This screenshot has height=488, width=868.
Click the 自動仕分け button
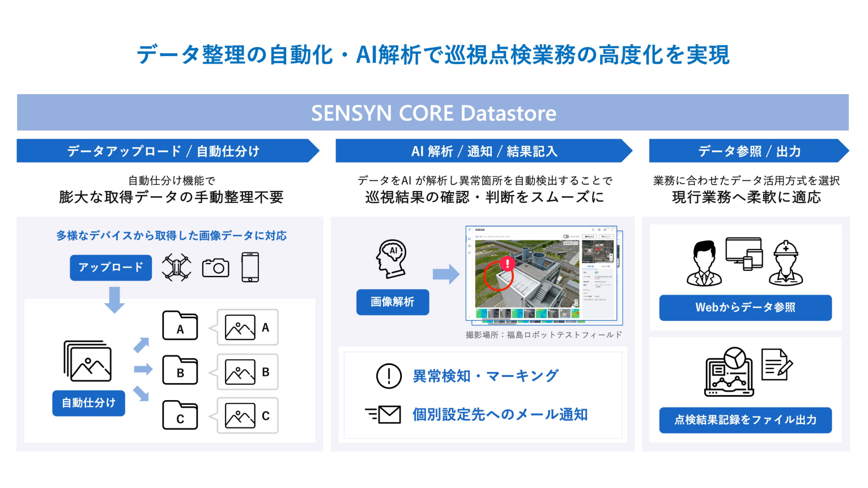coord(88,403)
